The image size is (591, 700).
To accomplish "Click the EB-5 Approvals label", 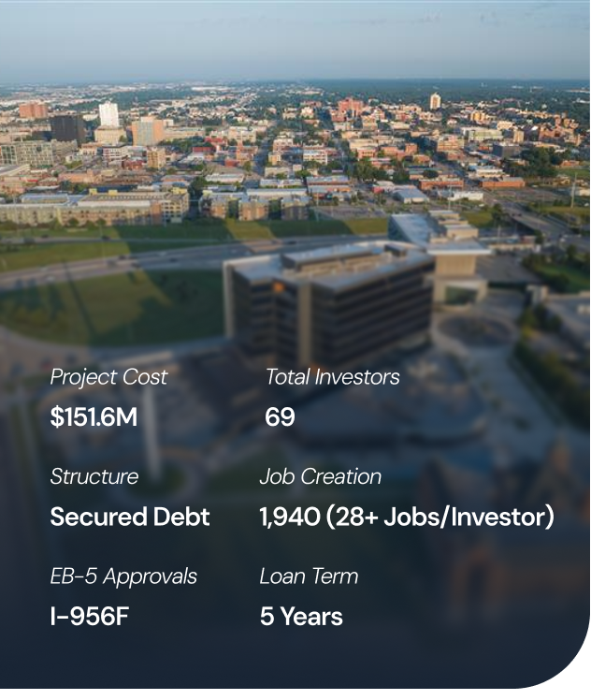I will click(x=123, y=576).
